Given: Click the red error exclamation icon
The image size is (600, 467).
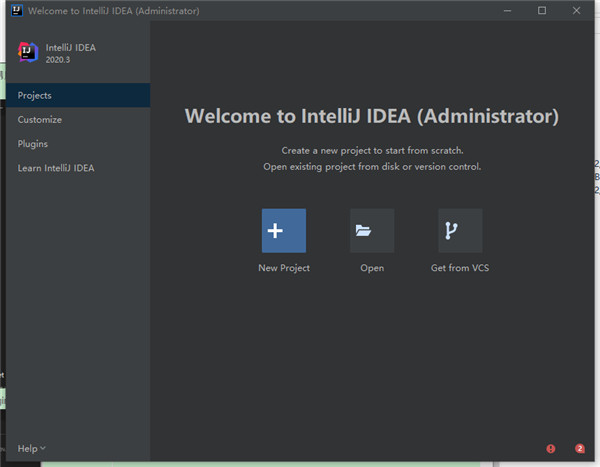Looking at the screenshot, I should coord(550,449).
